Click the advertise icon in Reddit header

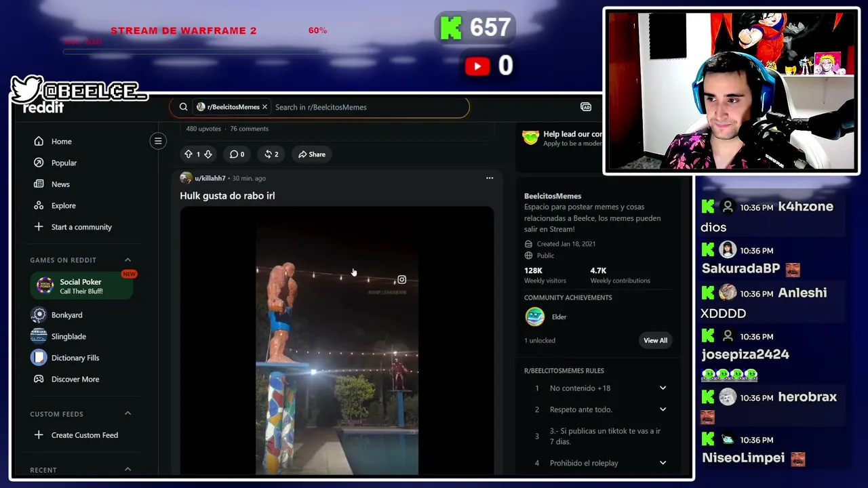[x=586, y=107]
